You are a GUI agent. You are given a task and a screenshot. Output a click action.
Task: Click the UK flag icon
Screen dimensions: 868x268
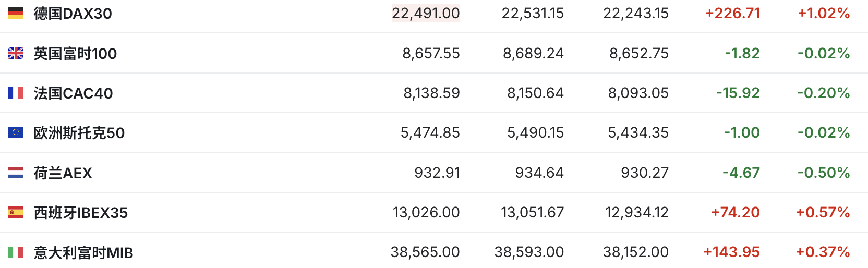point(16,53)
